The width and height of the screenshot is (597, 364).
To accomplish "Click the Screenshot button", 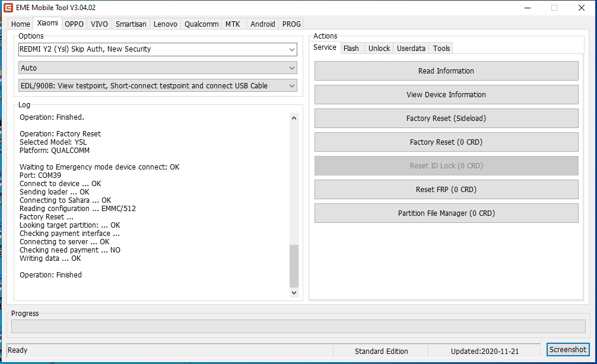I will 568,350.
